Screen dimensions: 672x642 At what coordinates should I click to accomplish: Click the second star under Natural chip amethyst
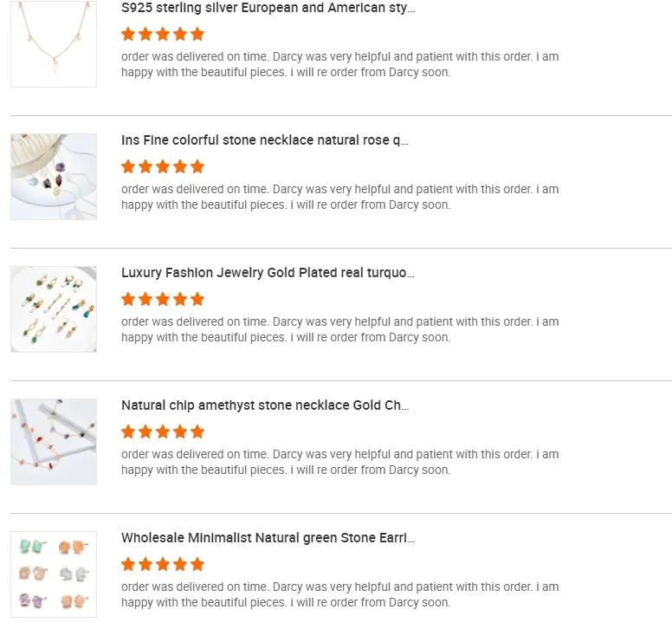coord(145,431)
